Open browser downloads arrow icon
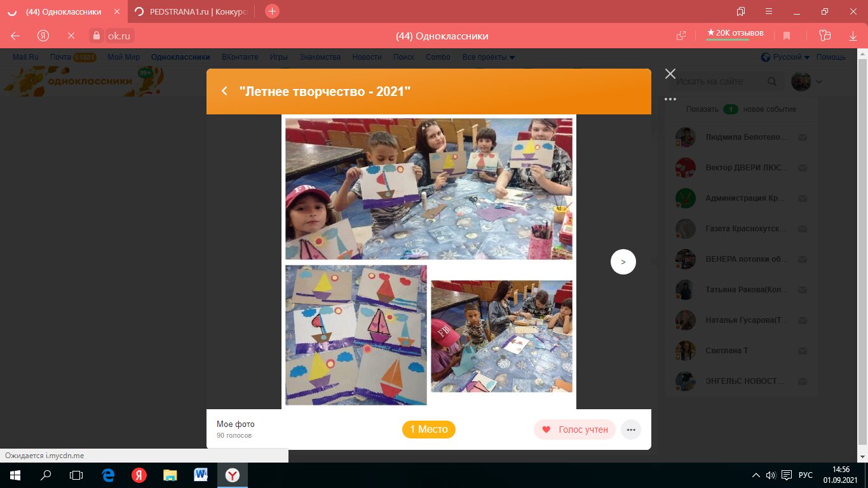Screen dimensions: 868x488 pos(853,36)
